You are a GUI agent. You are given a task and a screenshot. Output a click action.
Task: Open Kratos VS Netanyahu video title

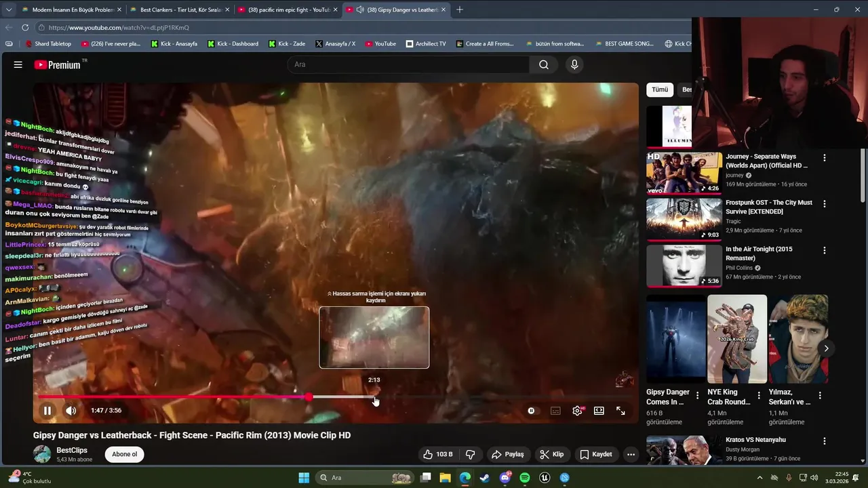pos(755,440)
